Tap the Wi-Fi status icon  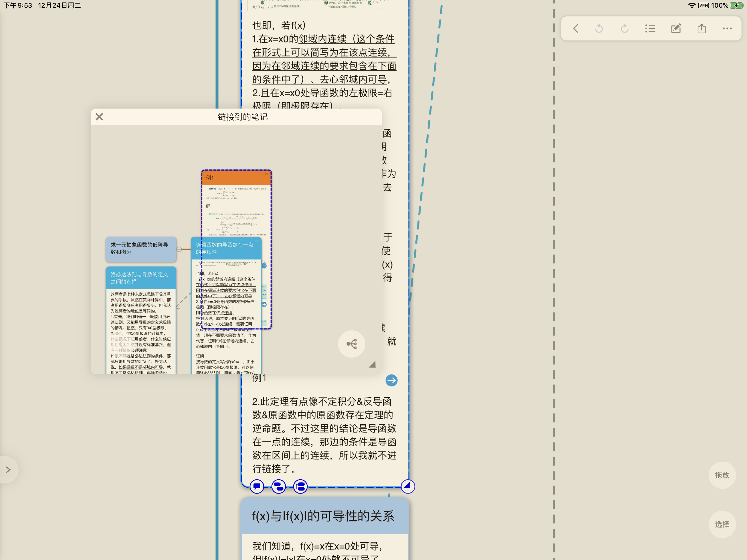[691, 5]
